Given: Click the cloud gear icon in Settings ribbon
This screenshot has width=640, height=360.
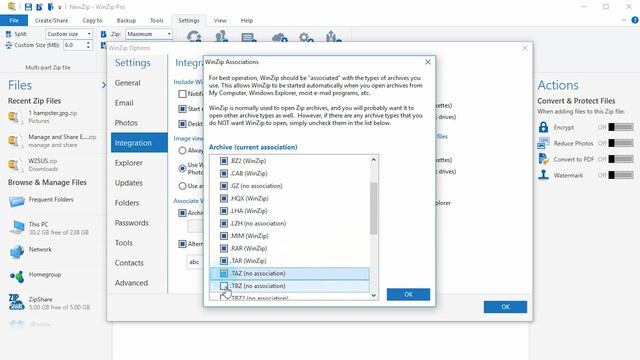Looking at the screenshot, I should click(280, 38).
